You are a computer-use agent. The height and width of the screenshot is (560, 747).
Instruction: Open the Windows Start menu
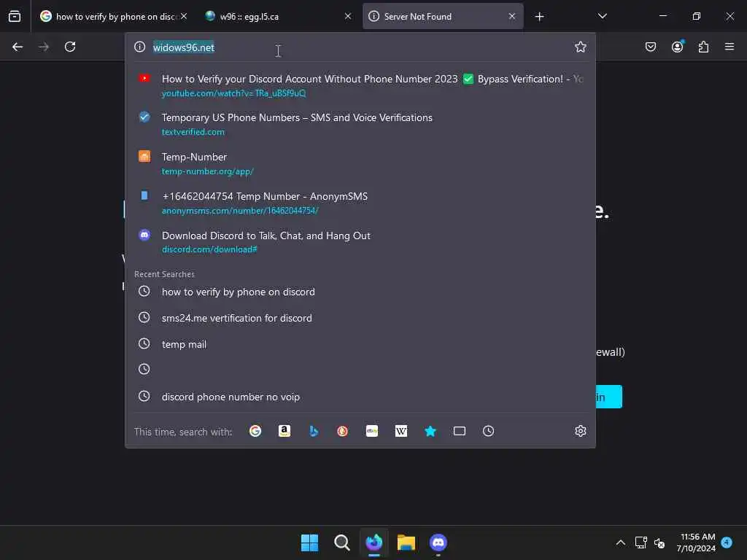coord(309,542)
